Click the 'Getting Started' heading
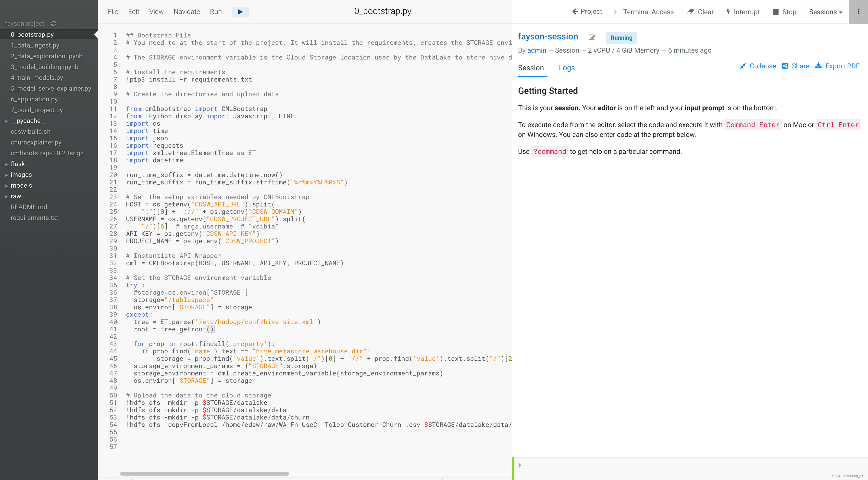This screenshot has height=480, width=868. (548, 91)
